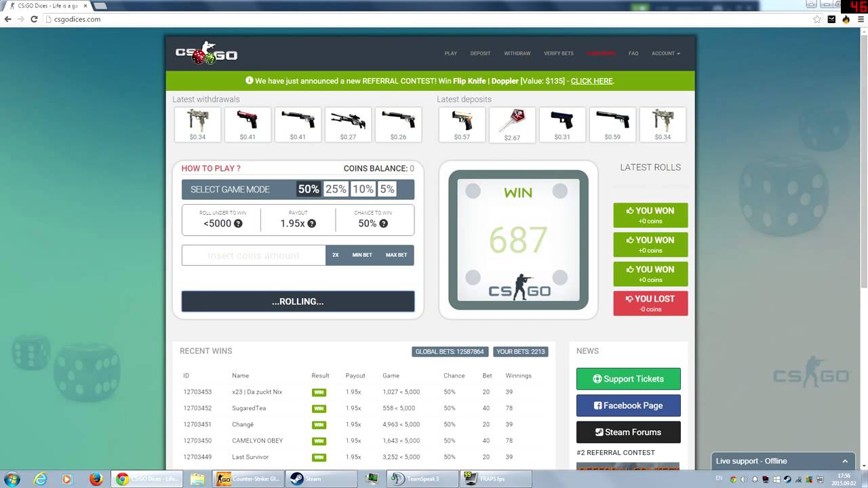Click the GLOBAL BETS: 12587864 badge
Screen dimensions: 868x488
coord(450,352)
